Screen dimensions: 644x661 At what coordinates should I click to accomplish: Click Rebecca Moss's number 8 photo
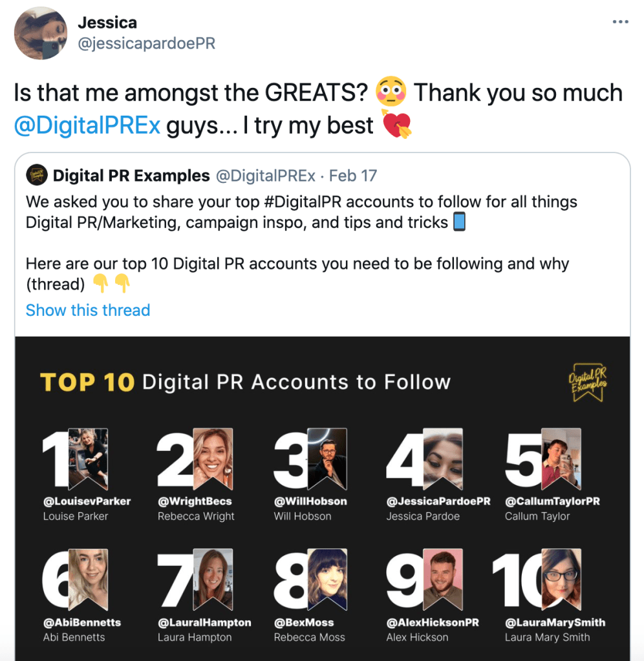[327, 576]
